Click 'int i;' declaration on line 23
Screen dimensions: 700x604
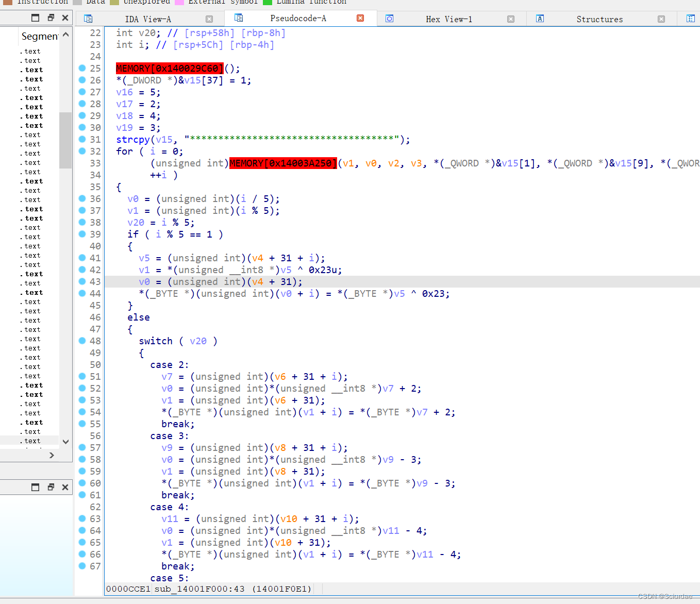pos(133,45)
